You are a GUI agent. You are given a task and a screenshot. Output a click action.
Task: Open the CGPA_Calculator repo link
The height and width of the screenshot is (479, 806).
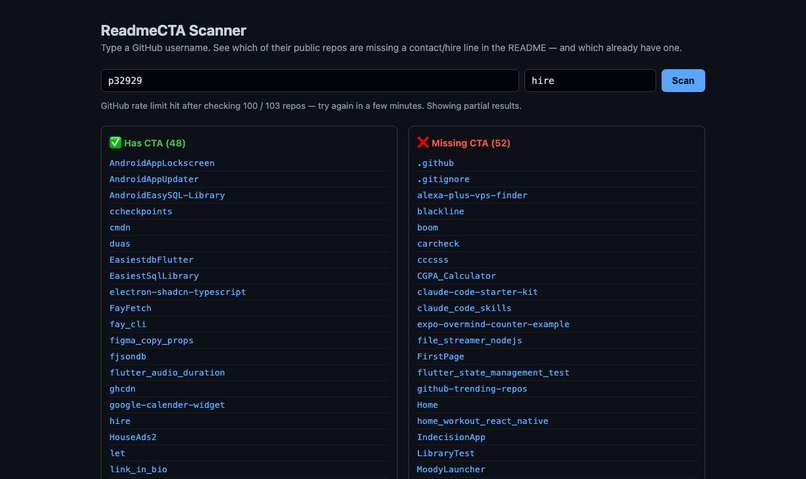point(456,276)
